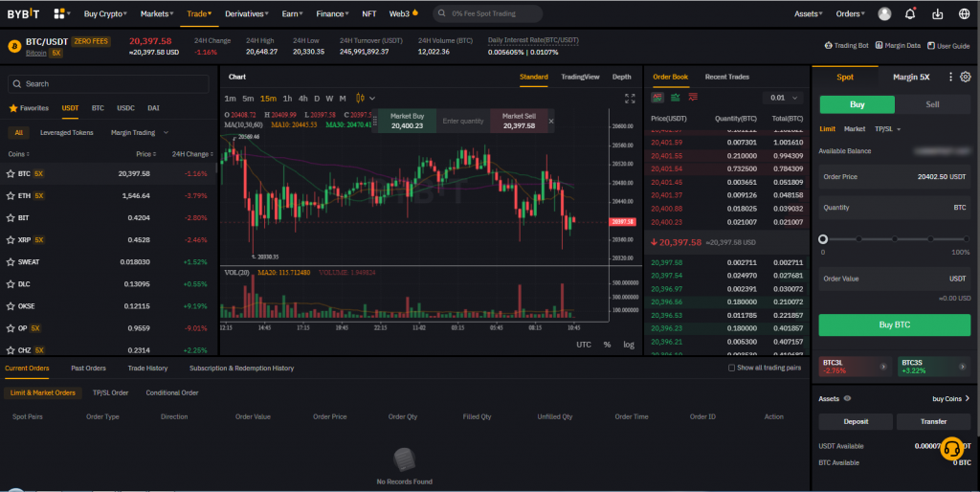980x492 pixels.
Task: Click the download app icon
Action: click(938, 13)
